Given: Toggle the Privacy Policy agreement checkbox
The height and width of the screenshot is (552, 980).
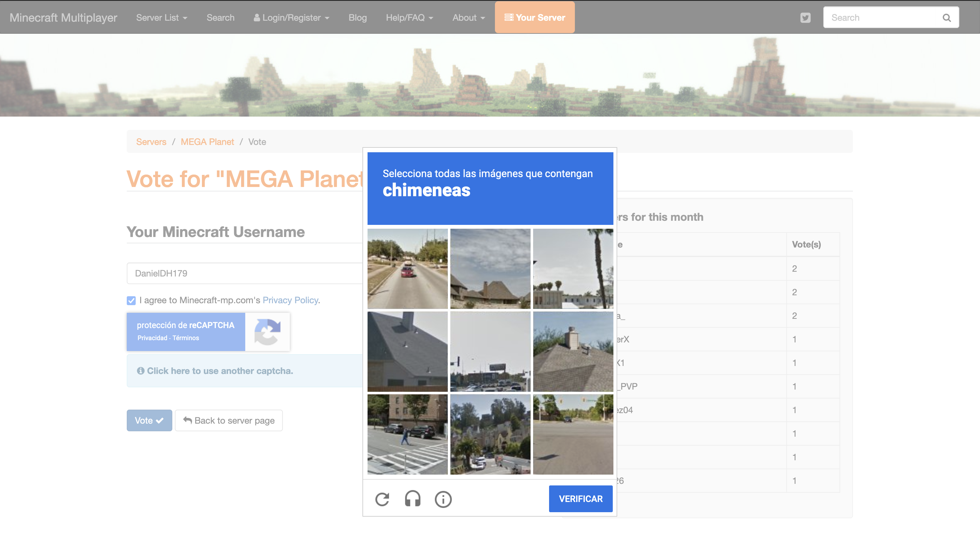Looking at the screenshot, I should point(131,301).
